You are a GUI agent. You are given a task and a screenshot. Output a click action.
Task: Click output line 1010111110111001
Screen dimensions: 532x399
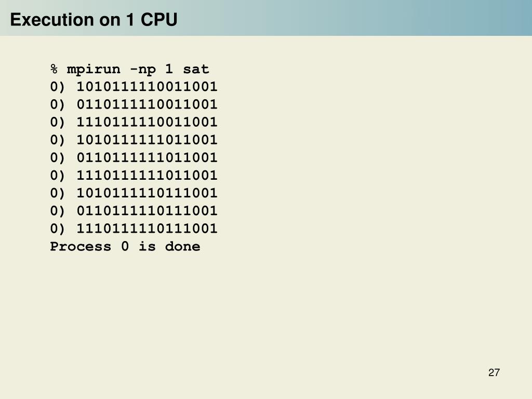pos(134,193)
